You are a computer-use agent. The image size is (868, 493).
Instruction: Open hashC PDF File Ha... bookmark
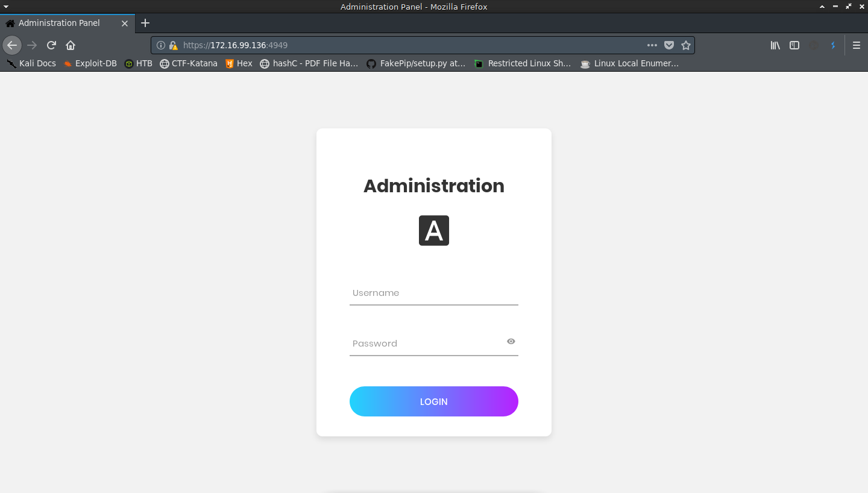pos(309,63)
